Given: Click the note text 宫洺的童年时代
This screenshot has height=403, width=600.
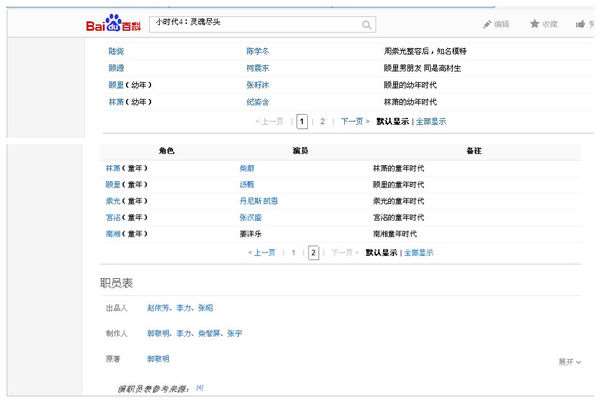Looking at the screenshot, I should tap(398, 218).
